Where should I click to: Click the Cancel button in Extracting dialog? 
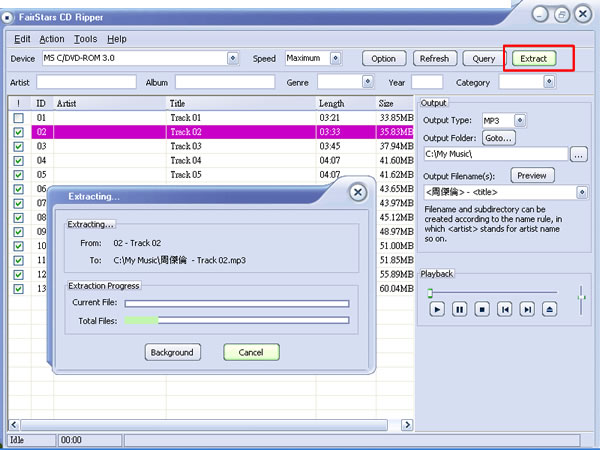[251, 352]
